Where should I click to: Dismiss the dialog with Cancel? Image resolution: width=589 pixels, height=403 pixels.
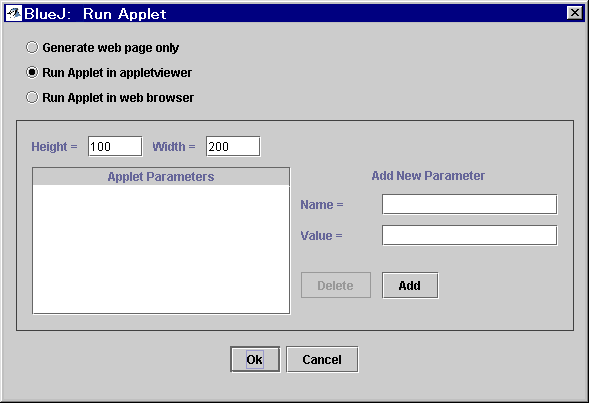322,359
